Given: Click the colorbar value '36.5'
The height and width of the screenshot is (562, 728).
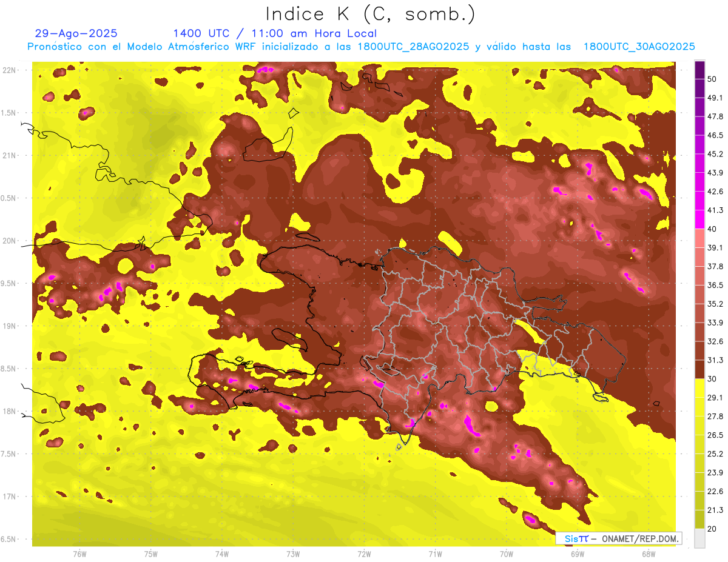Looking at the screenshot, I should pos(715,285).
